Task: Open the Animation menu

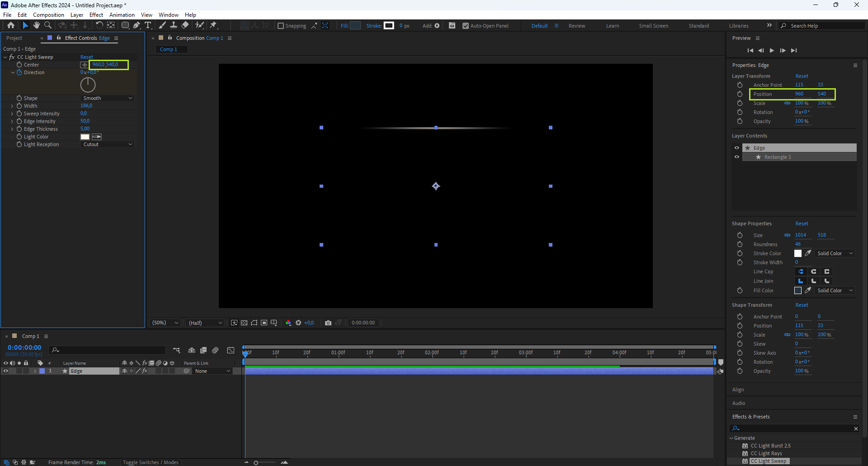Action: tap(122, 15)
